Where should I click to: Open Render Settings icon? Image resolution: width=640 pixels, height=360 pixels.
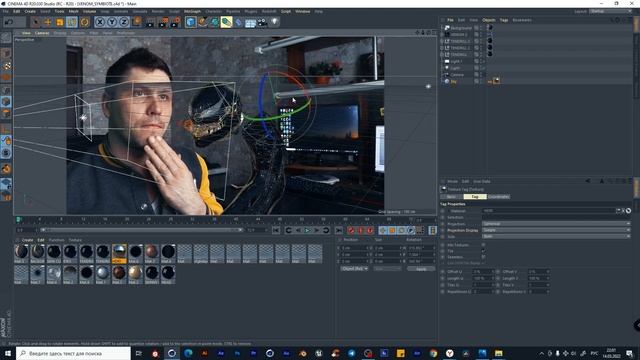pos(176,22)
